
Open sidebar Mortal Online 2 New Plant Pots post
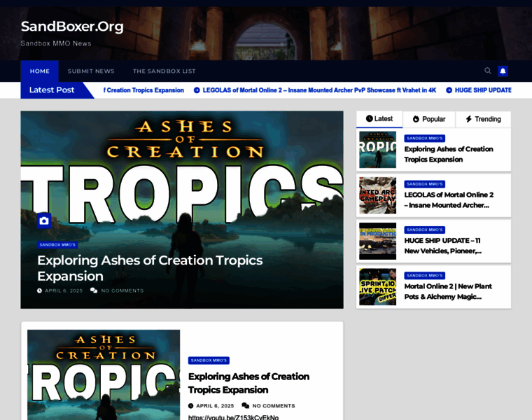tap(448, 291)
